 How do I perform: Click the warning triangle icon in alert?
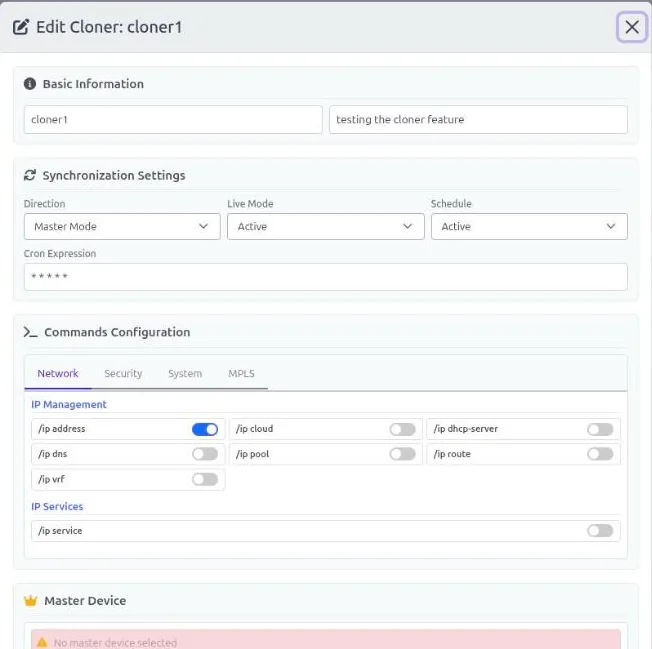tap(42, 642)
